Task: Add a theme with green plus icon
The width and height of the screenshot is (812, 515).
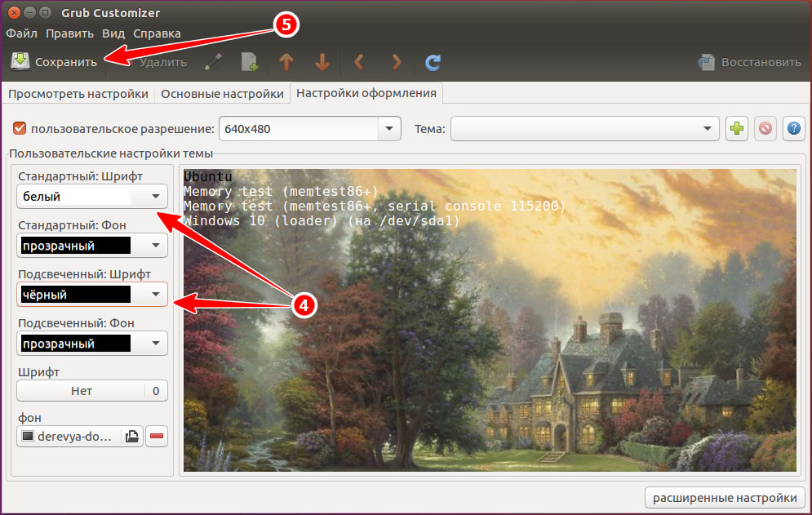Action: 737,128
